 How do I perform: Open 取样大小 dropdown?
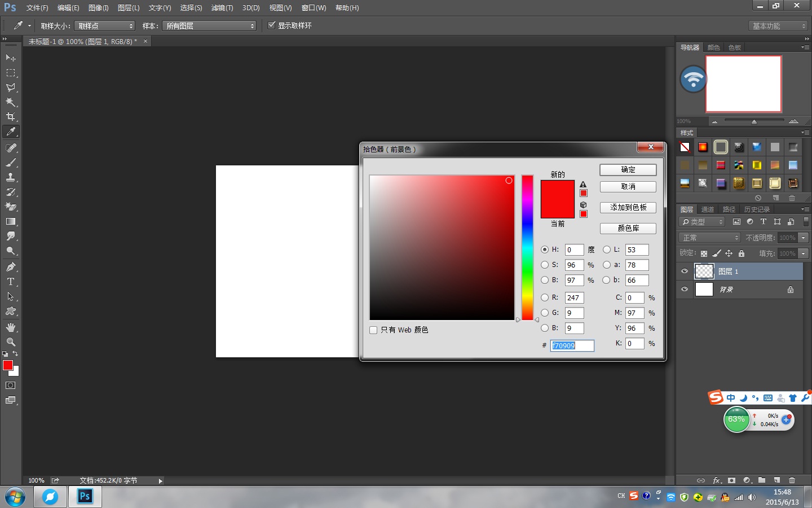[x=104, y=26]
